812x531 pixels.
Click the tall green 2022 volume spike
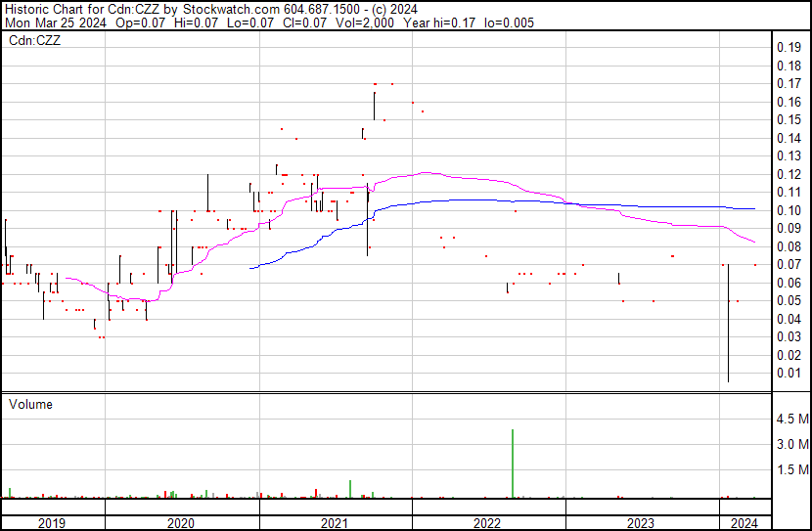[512, 464]
